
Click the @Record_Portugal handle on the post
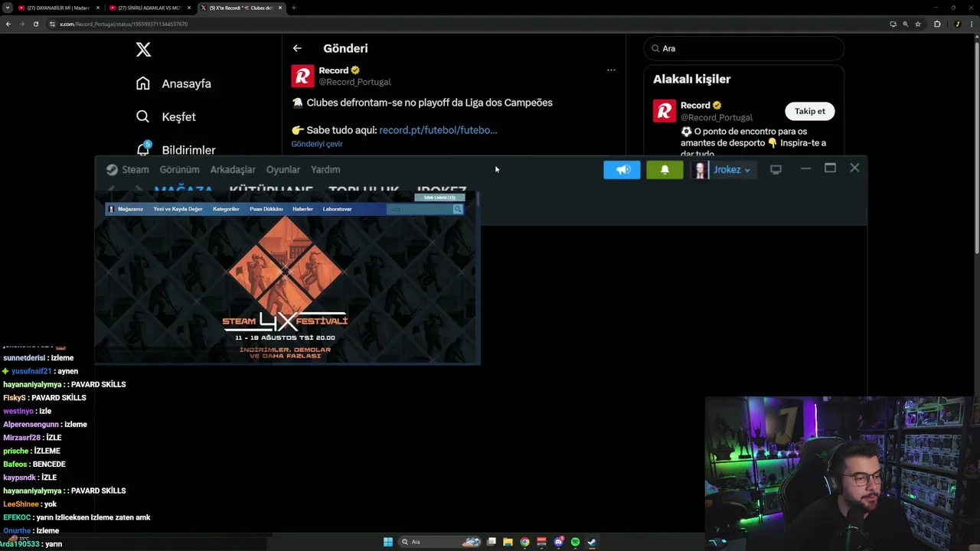354,82
